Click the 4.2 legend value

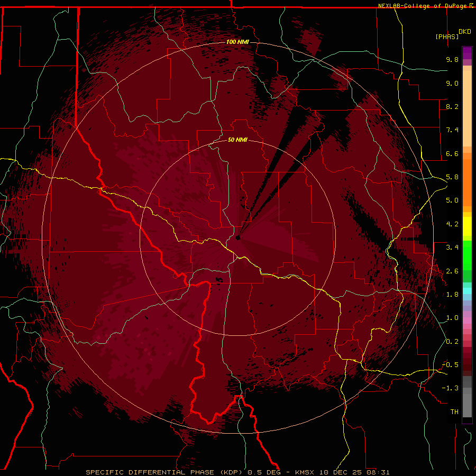tap(452, 224)
